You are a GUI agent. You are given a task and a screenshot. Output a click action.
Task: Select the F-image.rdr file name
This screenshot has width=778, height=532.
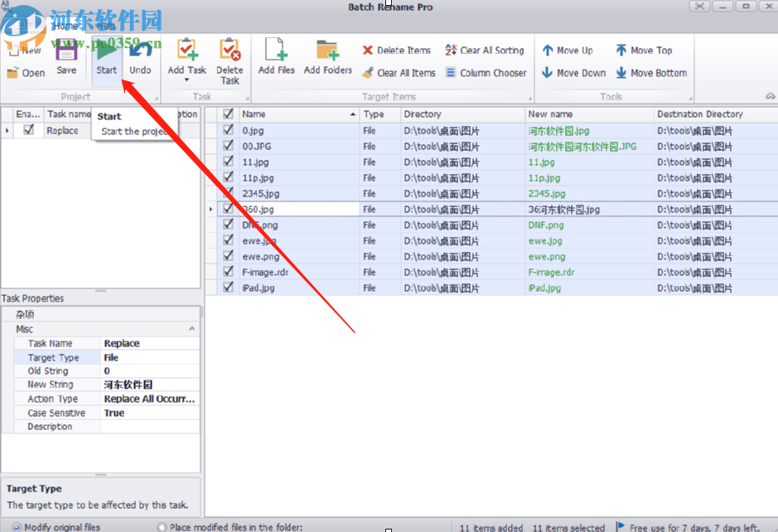point(265,272)
